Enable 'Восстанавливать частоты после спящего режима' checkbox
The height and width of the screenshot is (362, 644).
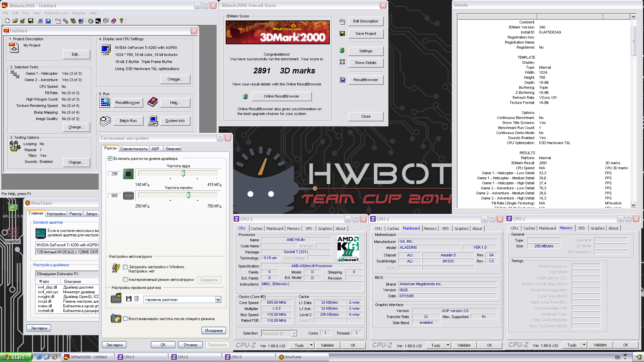tap(125, 319)
